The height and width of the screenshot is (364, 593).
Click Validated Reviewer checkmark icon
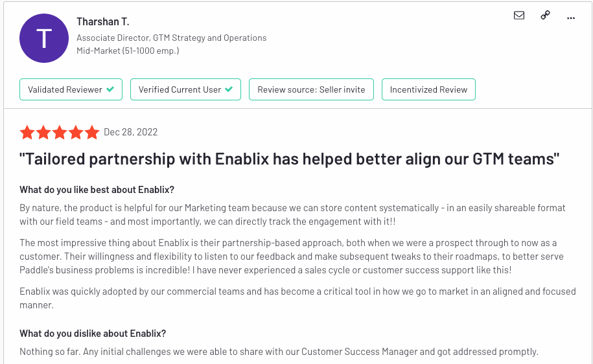point(110,89)
